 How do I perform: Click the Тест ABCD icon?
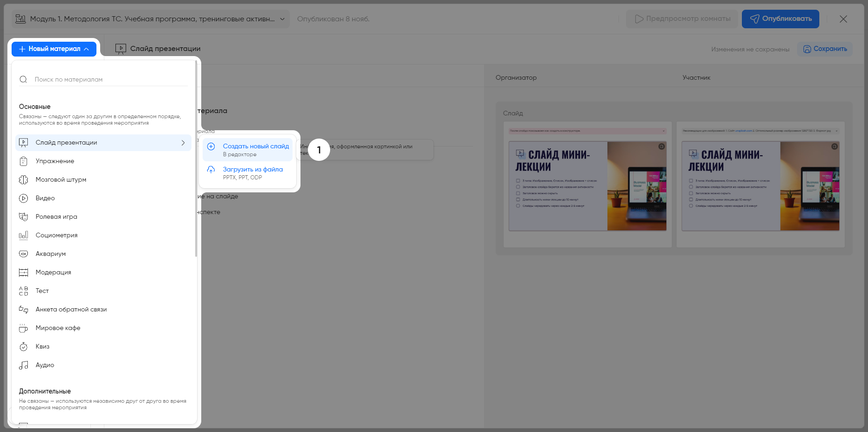(x=24, y=291)
